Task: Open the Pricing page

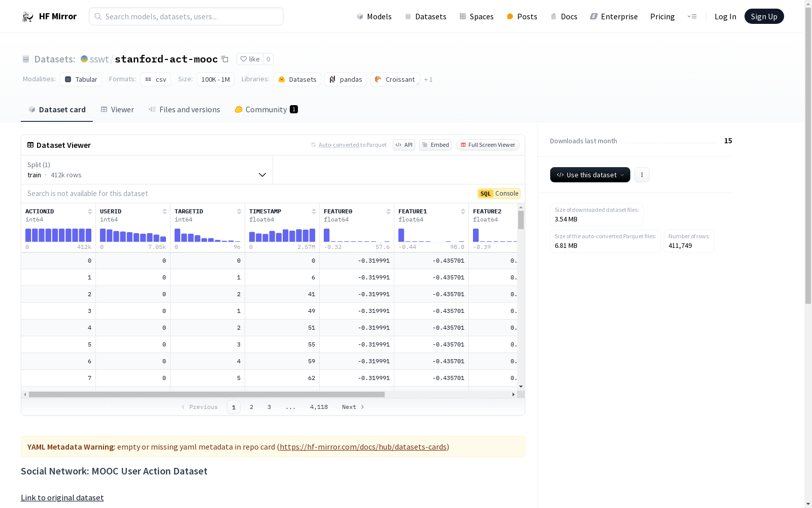Action: pos(662,16)
